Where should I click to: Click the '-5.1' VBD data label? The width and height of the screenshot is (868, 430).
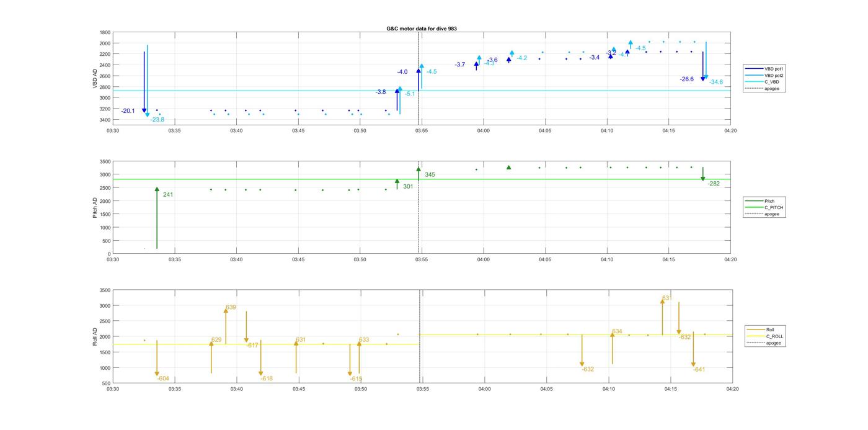410,94
